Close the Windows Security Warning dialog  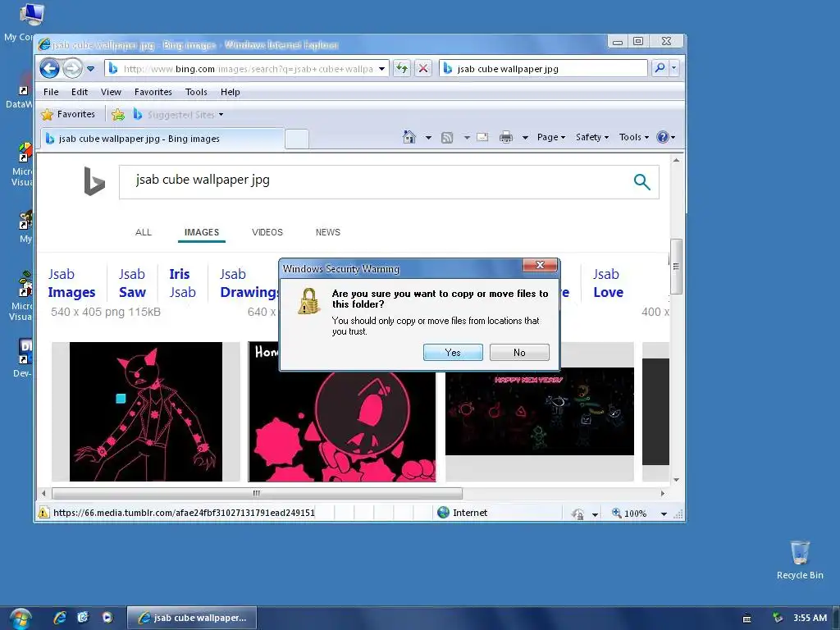(x=540, y=265)
